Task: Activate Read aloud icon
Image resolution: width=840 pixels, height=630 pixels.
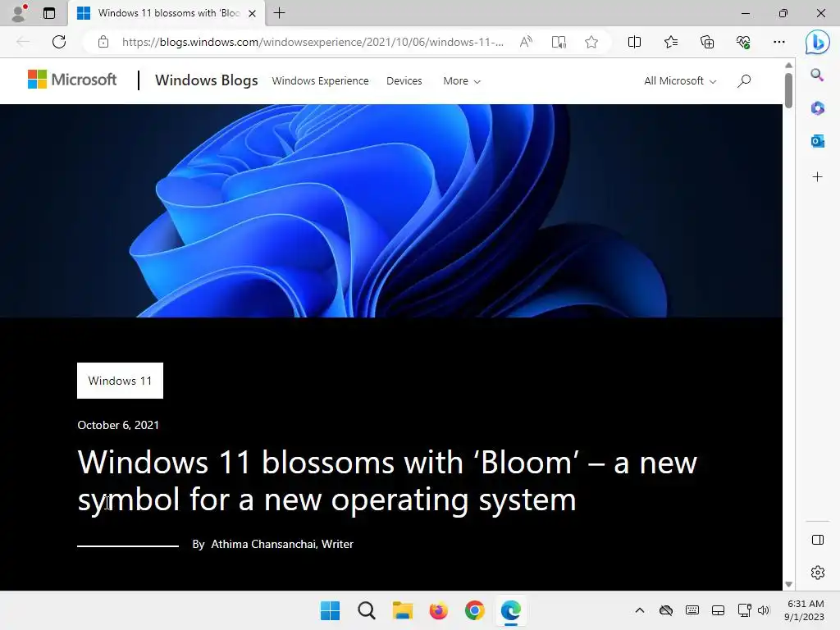Action: [x=526, y=42]
